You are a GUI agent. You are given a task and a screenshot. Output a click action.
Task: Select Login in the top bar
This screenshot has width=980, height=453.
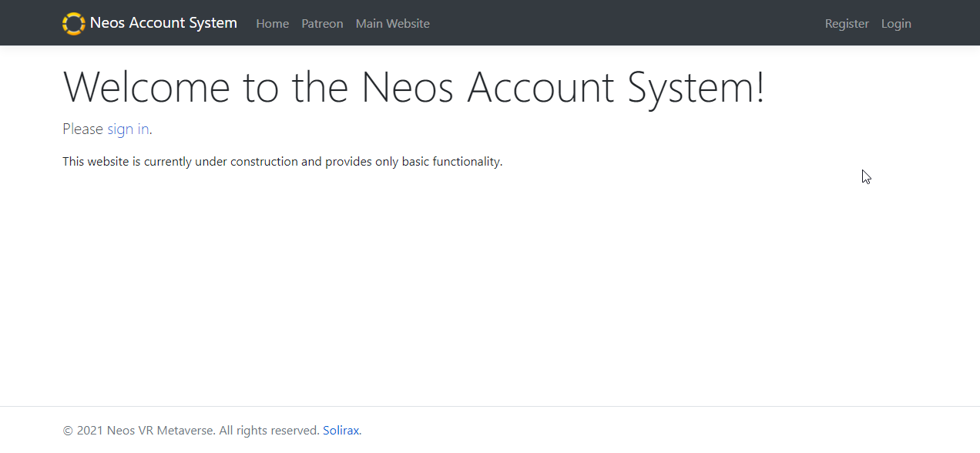(x=896, y=24)
